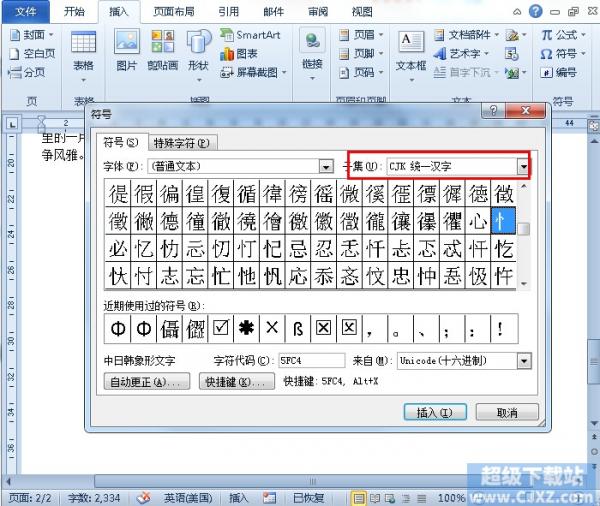Viewport: 600px width, 506px height.
Task: Open Quick Parts (文档部件)
Action: pos(466,35)
